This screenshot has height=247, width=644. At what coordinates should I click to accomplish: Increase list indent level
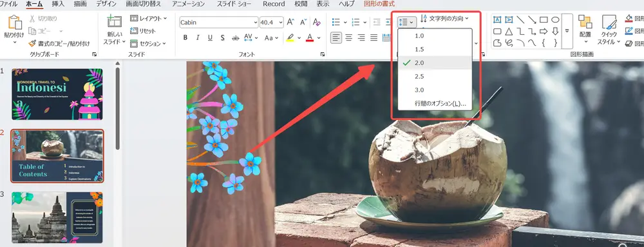click(388, 22)
